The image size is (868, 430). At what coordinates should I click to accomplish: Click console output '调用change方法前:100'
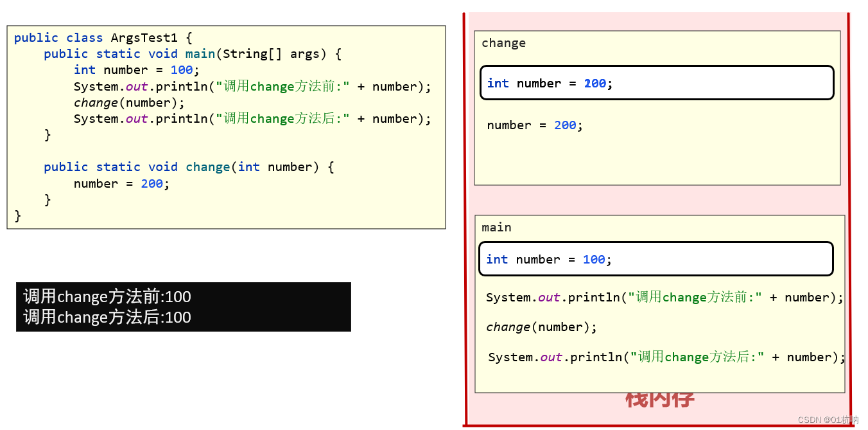(107, 296)
